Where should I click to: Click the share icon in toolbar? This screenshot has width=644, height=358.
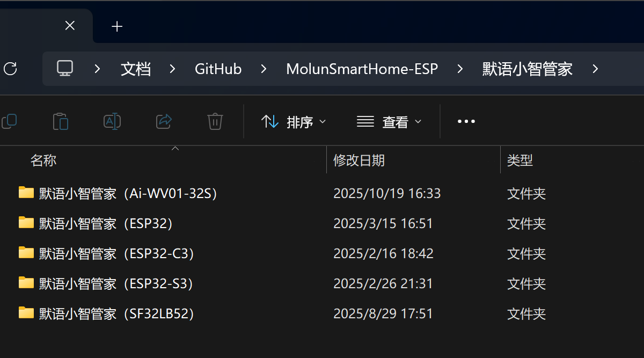tap(163, 122)
